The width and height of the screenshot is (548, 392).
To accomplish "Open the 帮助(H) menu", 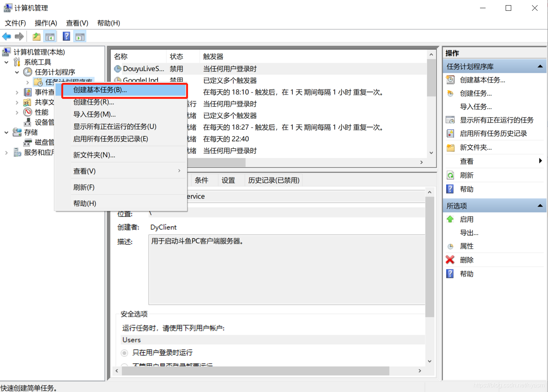I will coord(108,23).
